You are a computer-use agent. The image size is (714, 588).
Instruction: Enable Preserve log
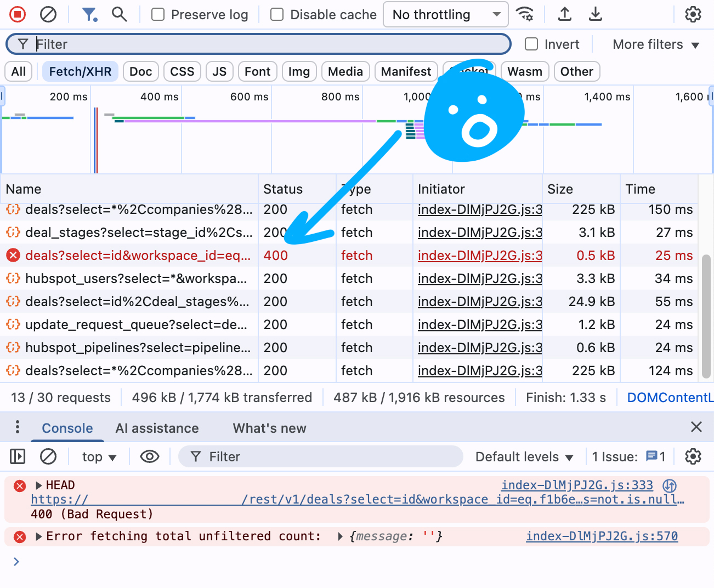[x=157, y=14]
